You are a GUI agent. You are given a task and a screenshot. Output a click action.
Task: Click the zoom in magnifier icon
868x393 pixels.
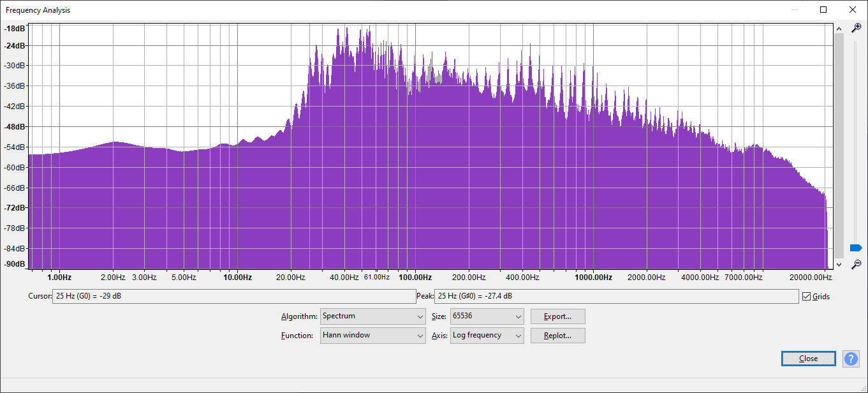857,27
